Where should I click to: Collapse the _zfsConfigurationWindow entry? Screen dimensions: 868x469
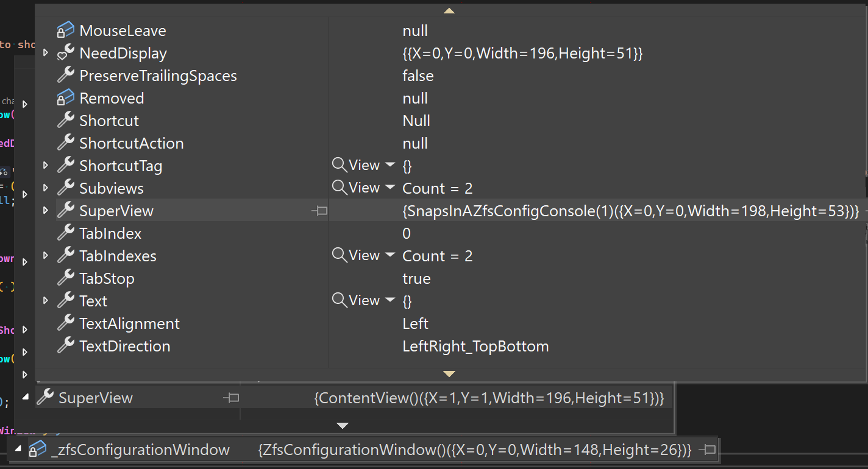pos(18,449)
